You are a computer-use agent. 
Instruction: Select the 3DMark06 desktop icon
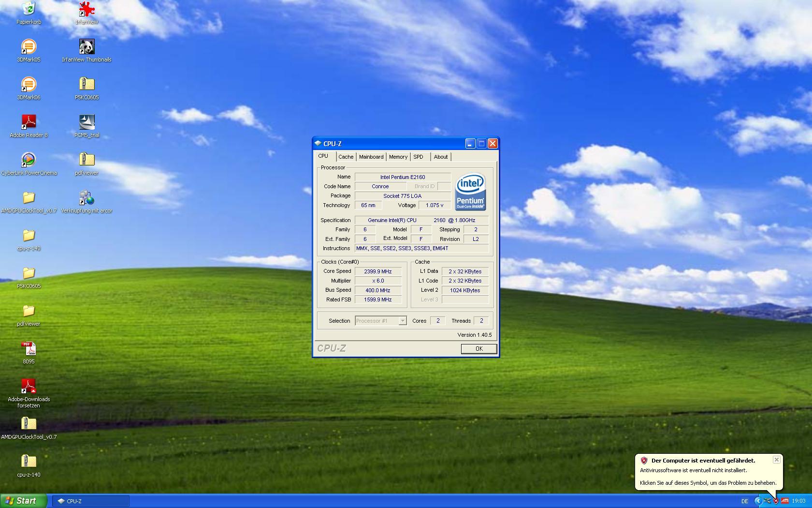[x=29, y=88]
